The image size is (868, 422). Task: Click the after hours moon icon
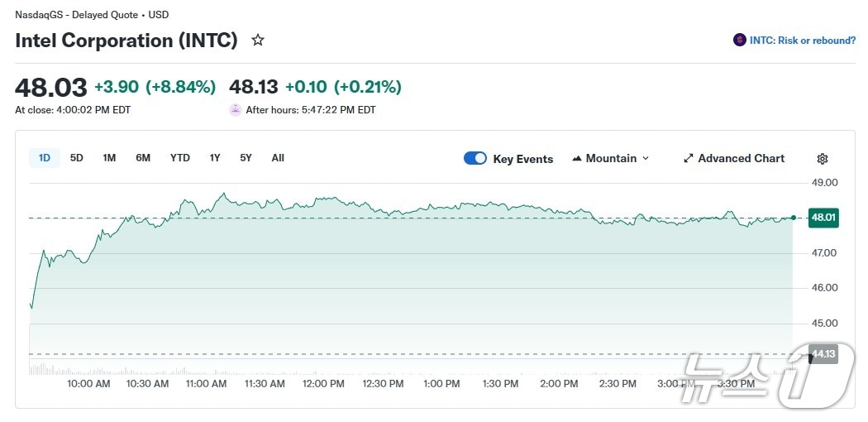coord(236,109)
